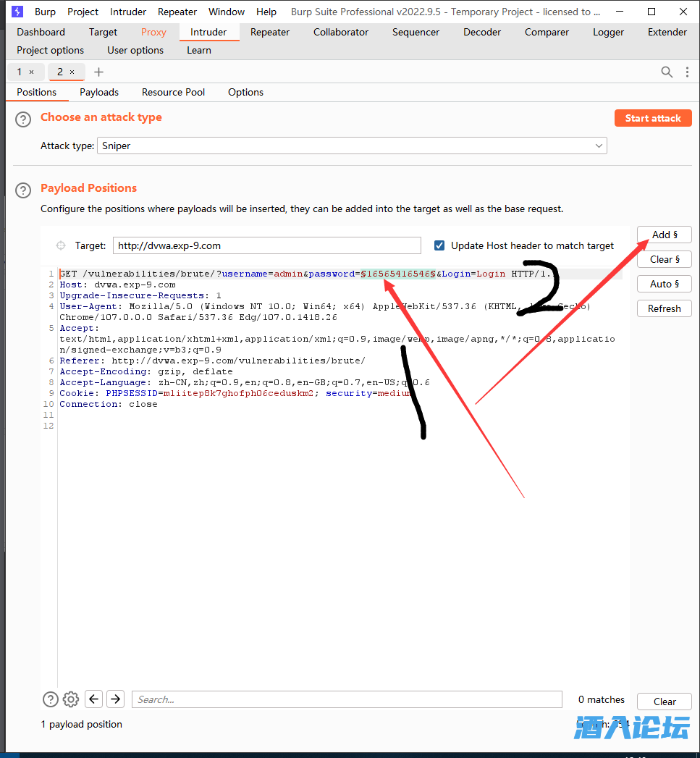
Task: Click the target crosshair icon
Action: (61, 245)
